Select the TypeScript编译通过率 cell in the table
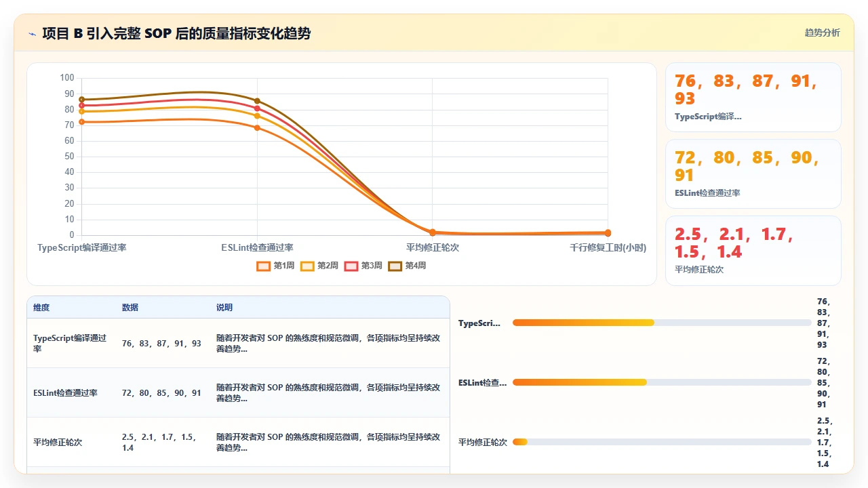Image resolution: width=868 pixels, height=488 pixels. (x=71, y=344)
